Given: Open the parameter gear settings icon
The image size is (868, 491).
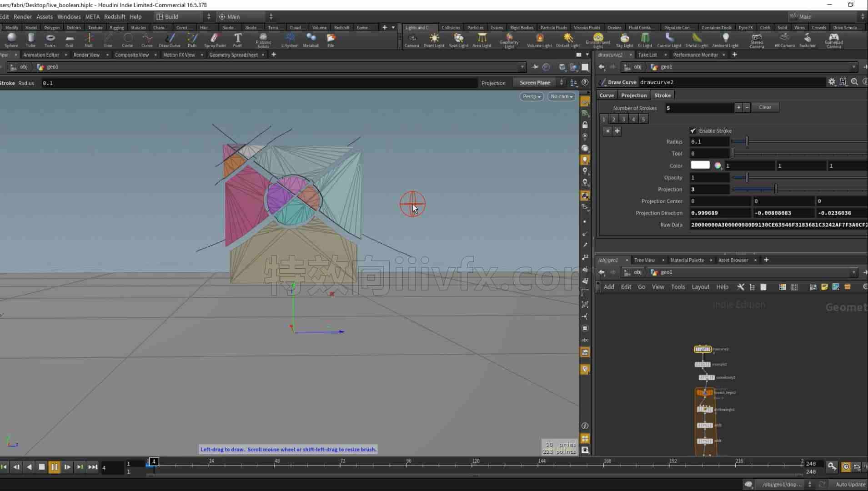Looking at the screenshot, I should [x=832, y=82].
